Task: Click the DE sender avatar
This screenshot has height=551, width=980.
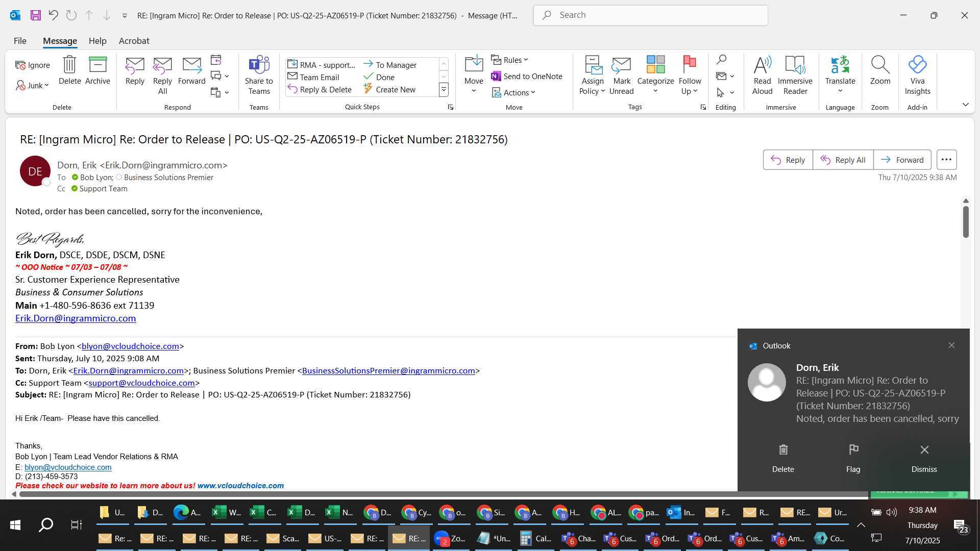Action: [x=35, y=171]
